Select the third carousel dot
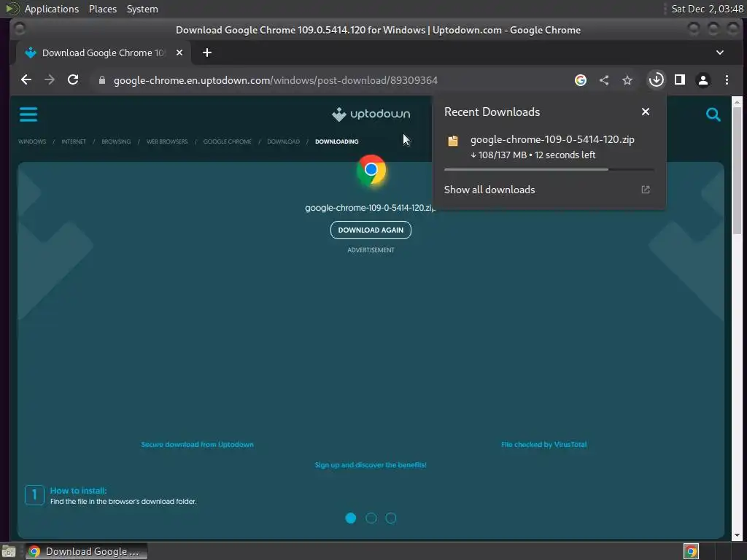This screenshot has width=747, height=560. coord(391,518)
